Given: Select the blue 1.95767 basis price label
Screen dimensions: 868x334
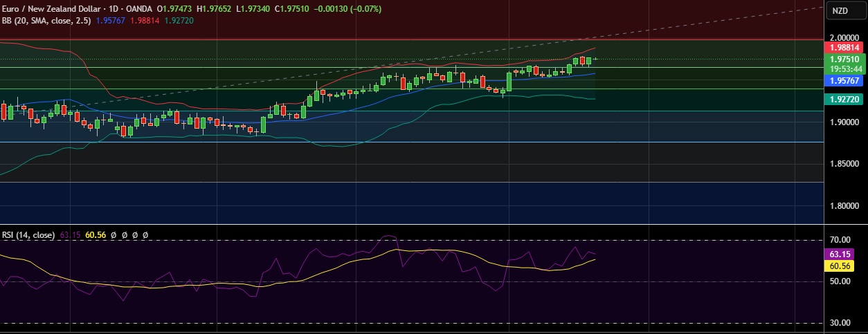Looking at the screenshot, I should [844, 81].
